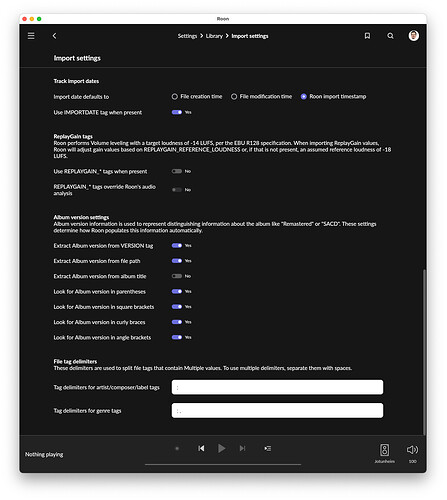This screenshot has width=447, height=500.
Task: Enable Use REPLAYGAIN_* tags when present
Action: (x=177, y=171)
